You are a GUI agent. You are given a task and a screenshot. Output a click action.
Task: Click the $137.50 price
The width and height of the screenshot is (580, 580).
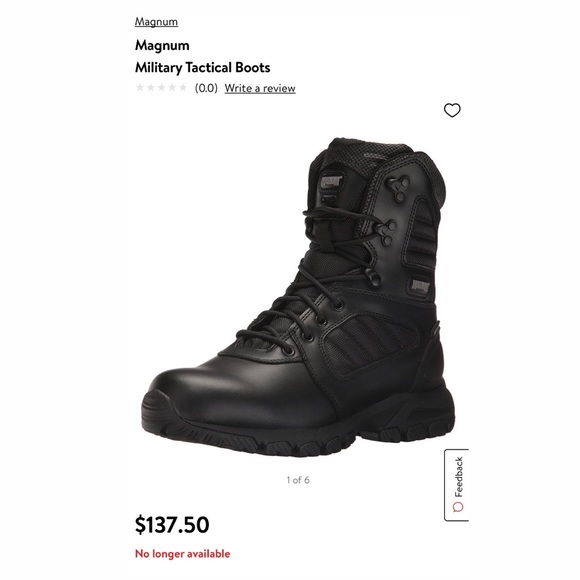click(172, 525)
